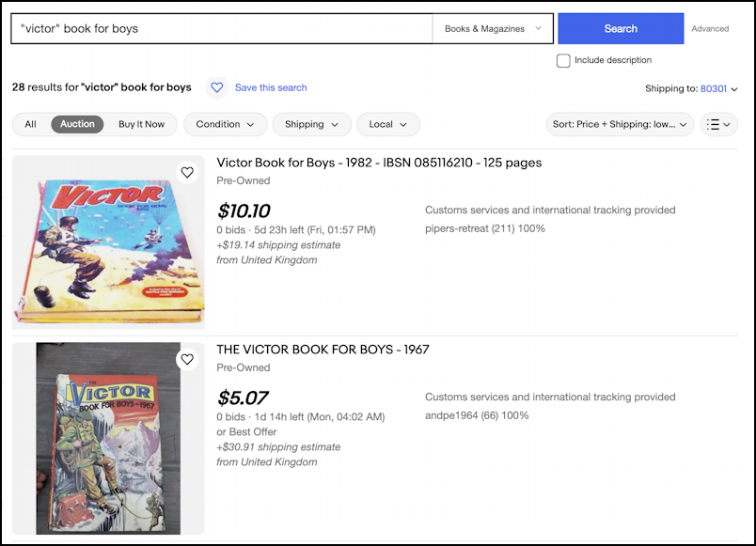Select the Auction tab

[x=77, y=124]
